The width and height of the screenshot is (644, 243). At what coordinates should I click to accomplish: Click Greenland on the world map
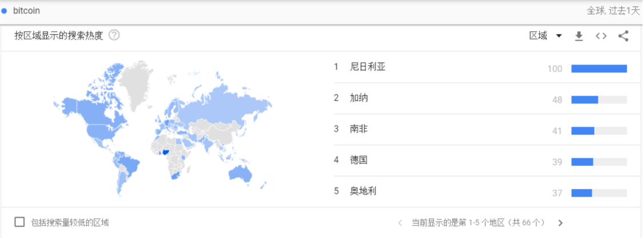136,82
